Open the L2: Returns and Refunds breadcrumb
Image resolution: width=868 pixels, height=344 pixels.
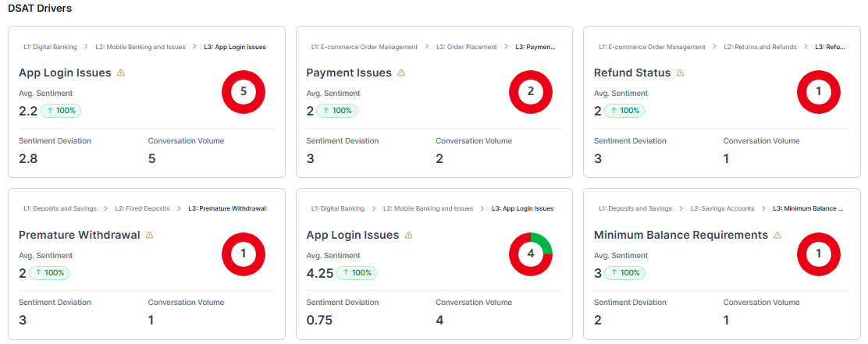759,47
